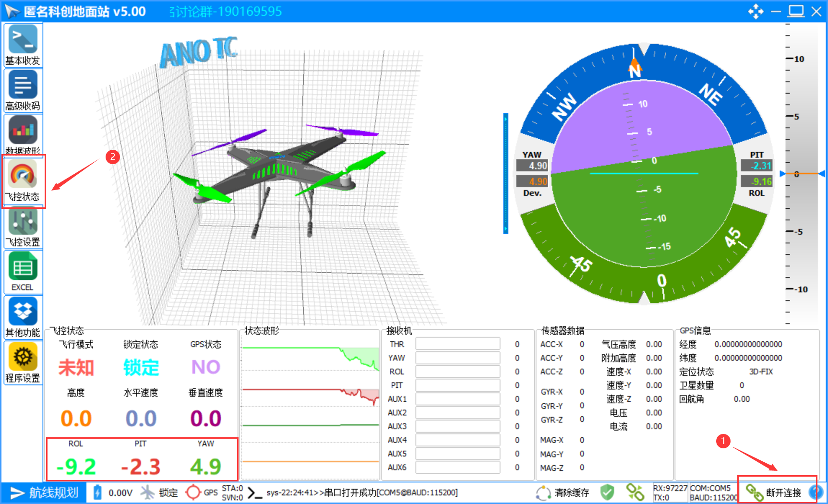Click the command prompt icon in status bar

(x=255, y=493)
